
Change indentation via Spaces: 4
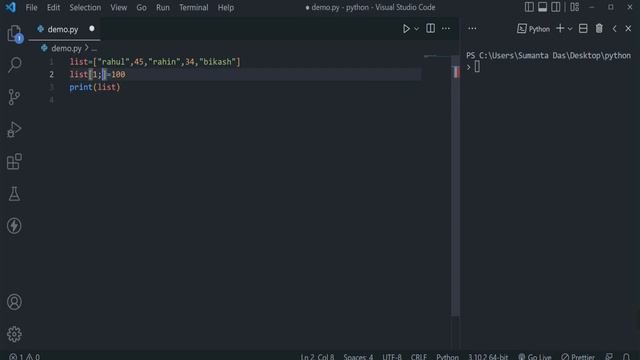pos(358,356)
